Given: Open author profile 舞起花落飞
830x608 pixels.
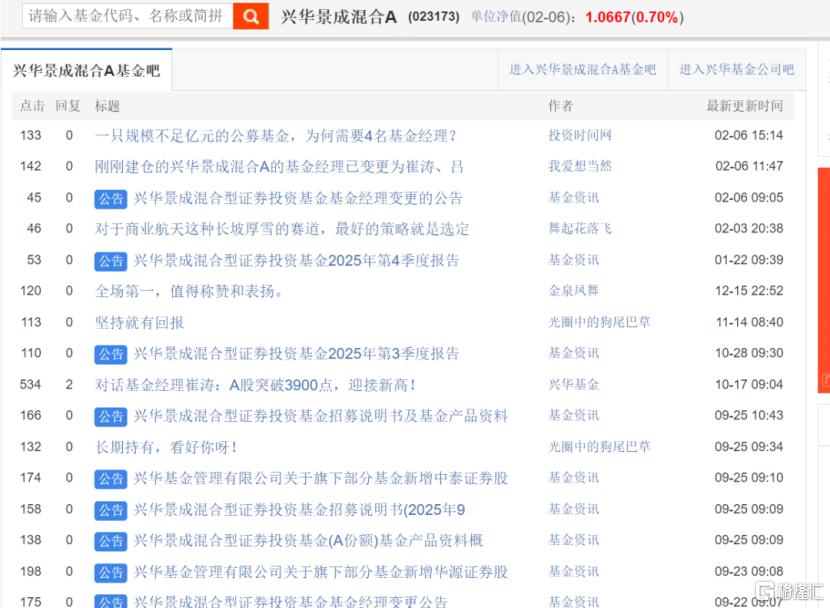Looking at the screenshot, I should point(580,229).
